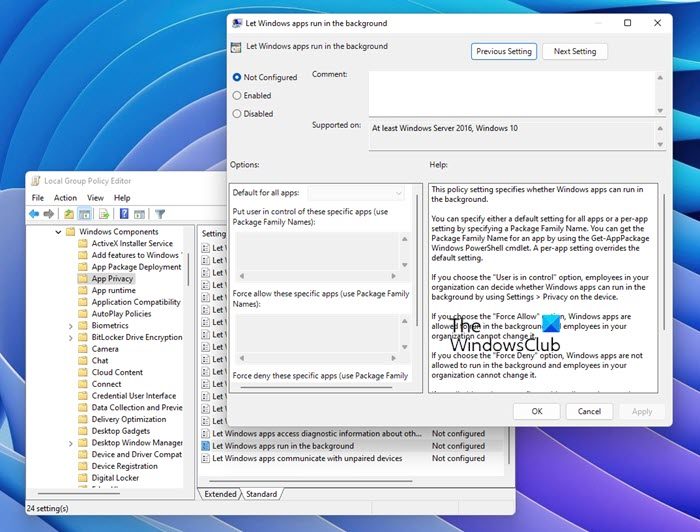Viewport: 700px width, 532px height.
Task: Click the Up one level folder icon
Action: pos(69,214)
